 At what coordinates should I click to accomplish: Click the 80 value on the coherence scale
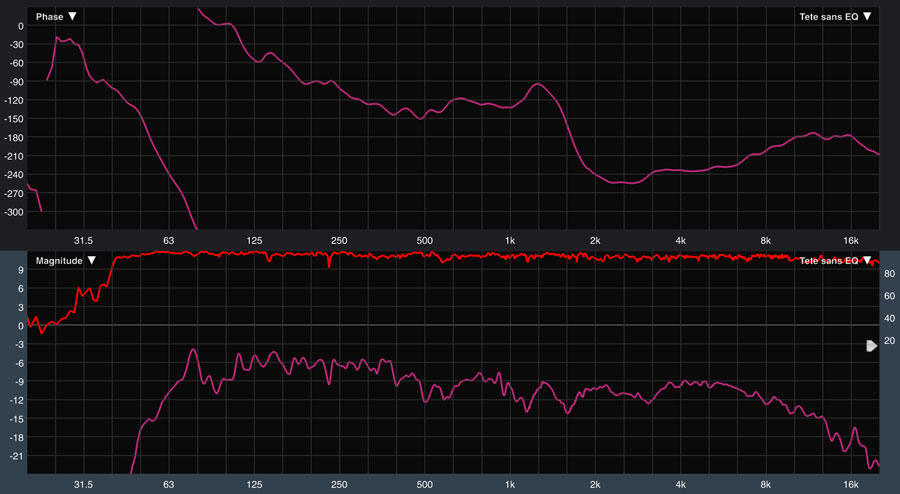[889, 274]
